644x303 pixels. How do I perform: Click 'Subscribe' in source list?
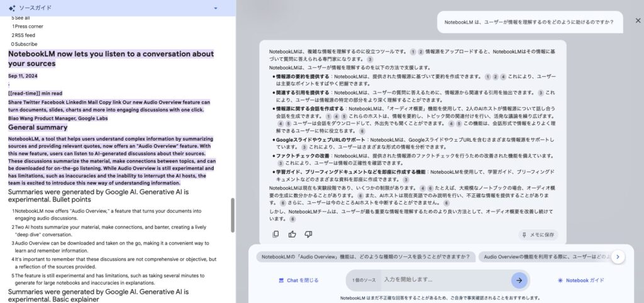[26, 44]
